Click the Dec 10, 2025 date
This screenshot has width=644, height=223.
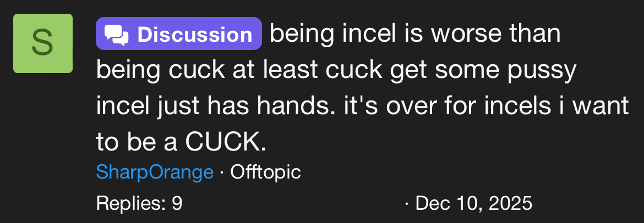[x=474, y=204]
